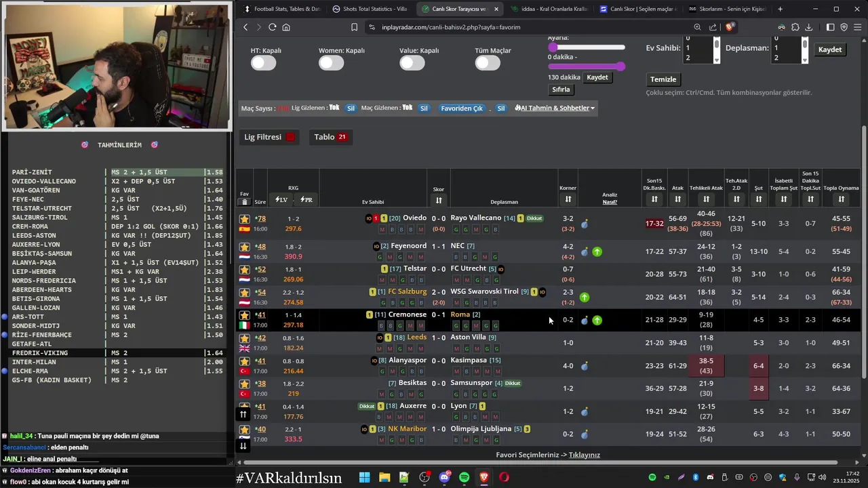Click bomb icon in the NK Maribor row

(585, 434)
